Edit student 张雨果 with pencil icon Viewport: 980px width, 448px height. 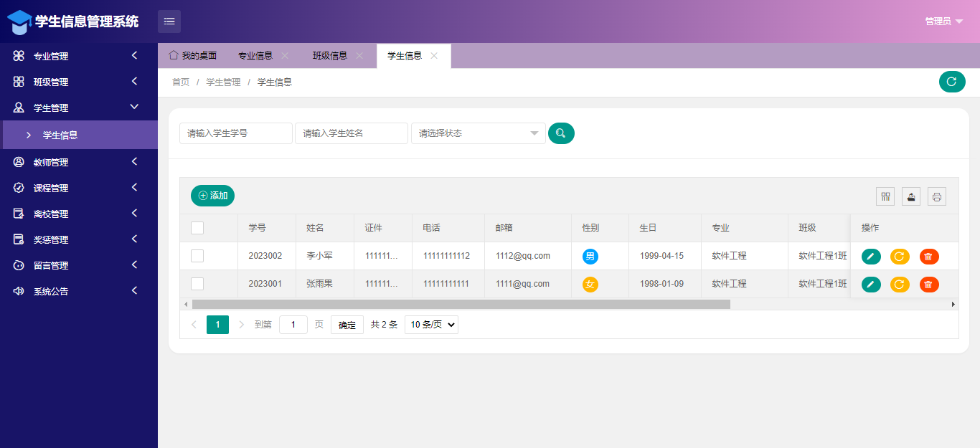[871, 285]
